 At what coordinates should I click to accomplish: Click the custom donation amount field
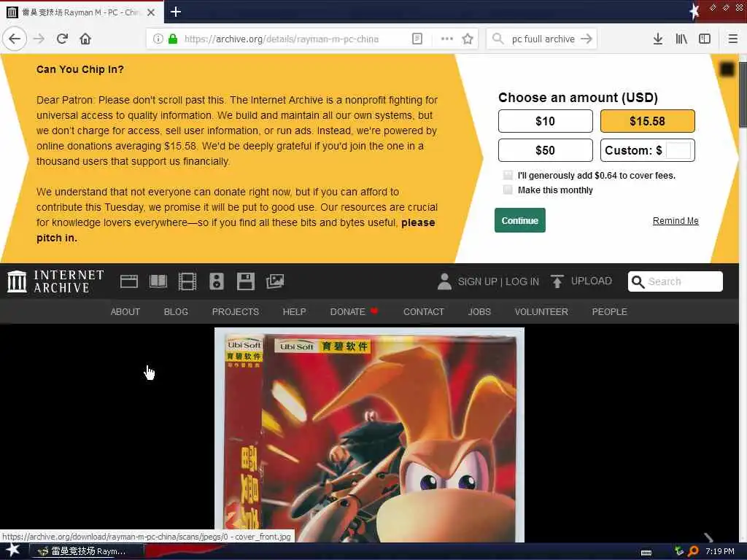pyautogui.click(x=678, y=150)
